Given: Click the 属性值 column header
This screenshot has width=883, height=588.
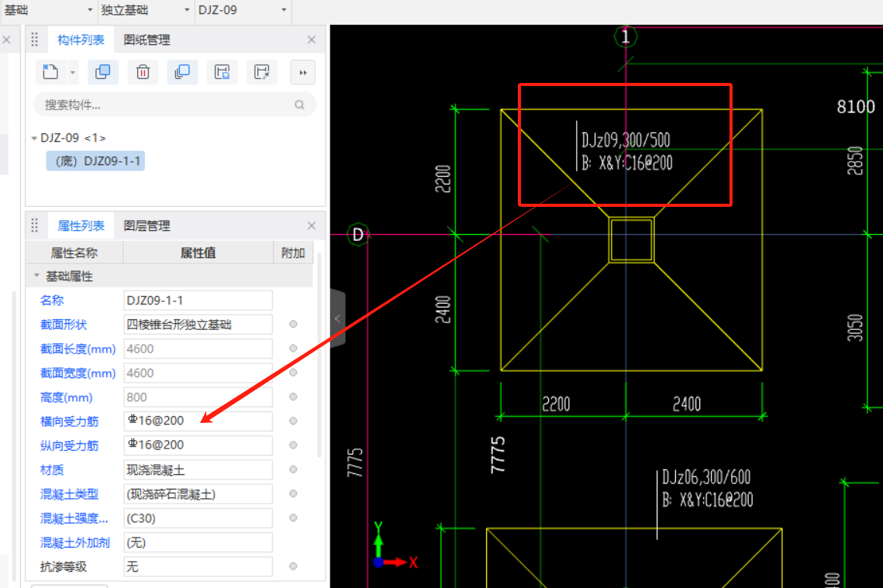Looking at the screenshot, I should click(198, 253).
